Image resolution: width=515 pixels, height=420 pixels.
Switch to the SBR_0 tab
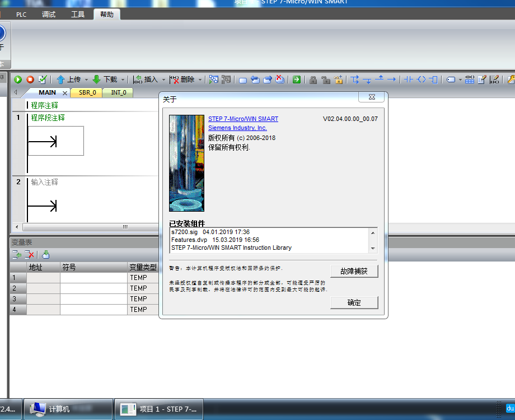pyautogui.click(x=87, y=92)
